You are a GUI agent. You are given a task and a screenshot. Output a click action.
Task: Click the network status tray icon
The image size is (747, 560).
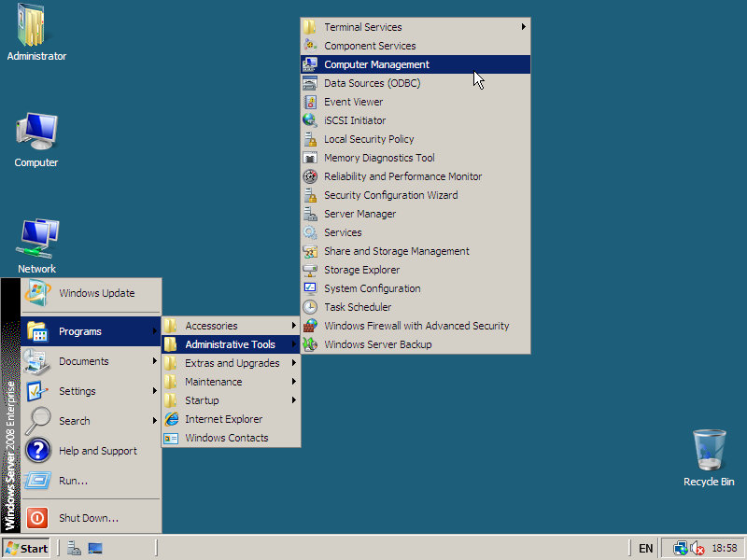click(x=680, y=548)
